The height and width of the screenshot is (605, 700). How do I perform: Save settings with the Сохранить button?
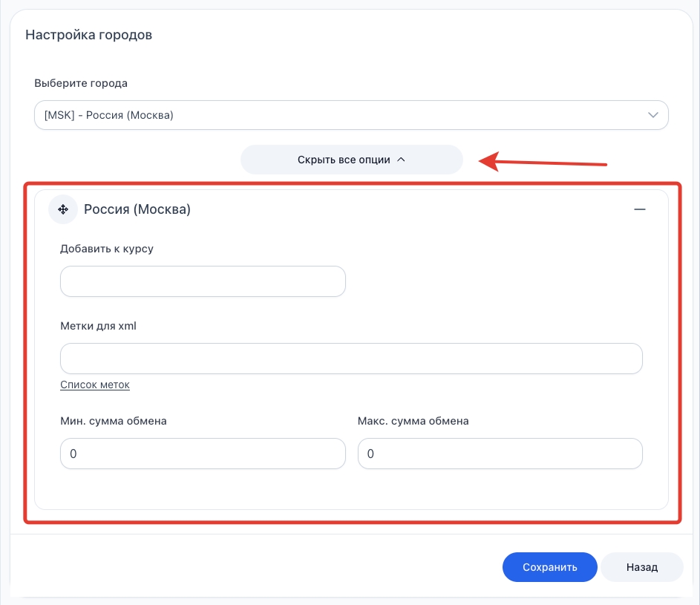[x=549, y=567]
